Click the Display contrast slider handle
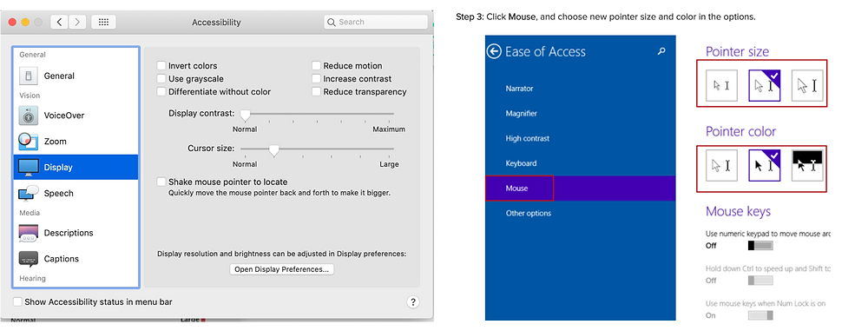Viewport: 868px width, 331px height. coord(245,115)
